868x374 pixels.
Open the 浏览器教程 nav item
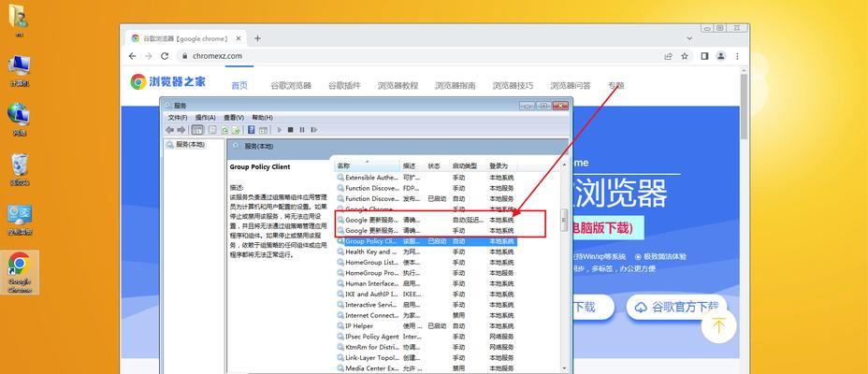click(x=398, y=86)
